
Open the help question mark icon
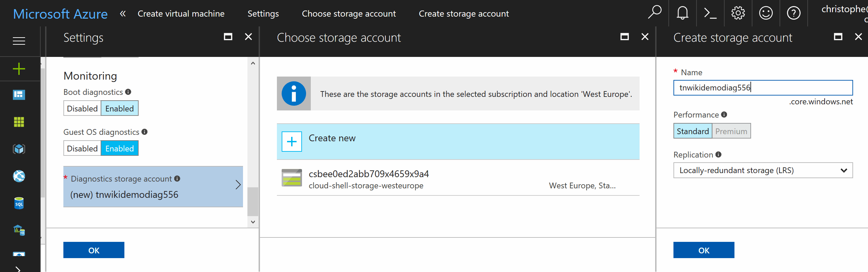(793, 13)
